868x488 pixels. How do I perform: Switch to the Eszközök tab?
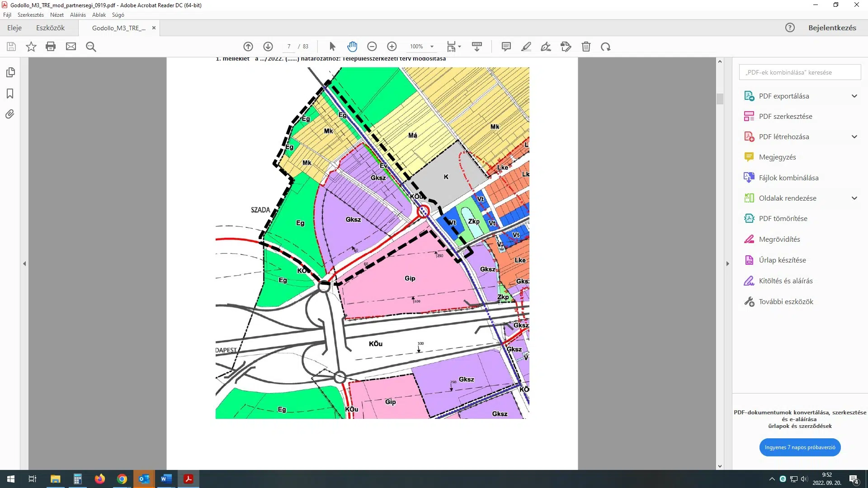pos(50,28)
